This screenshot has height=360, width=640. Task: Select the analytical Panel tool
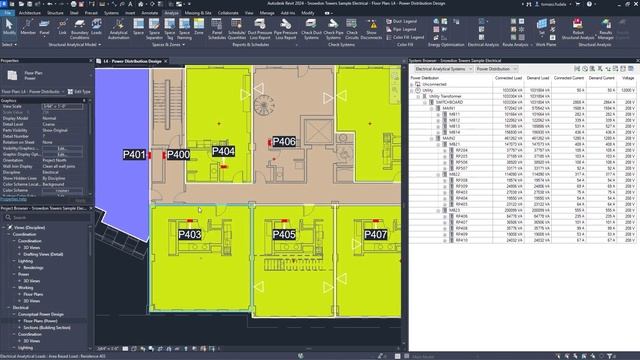click(44, 28)
